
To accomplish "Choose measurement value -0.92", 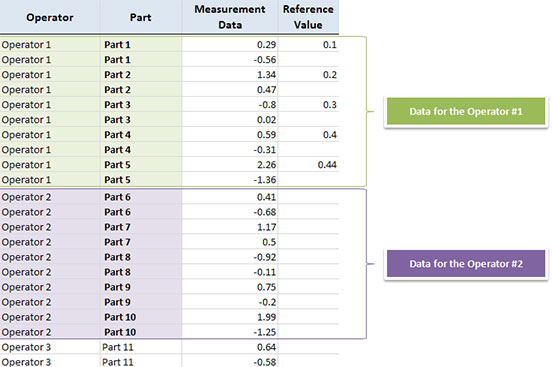I will click(x=230, y=257).
